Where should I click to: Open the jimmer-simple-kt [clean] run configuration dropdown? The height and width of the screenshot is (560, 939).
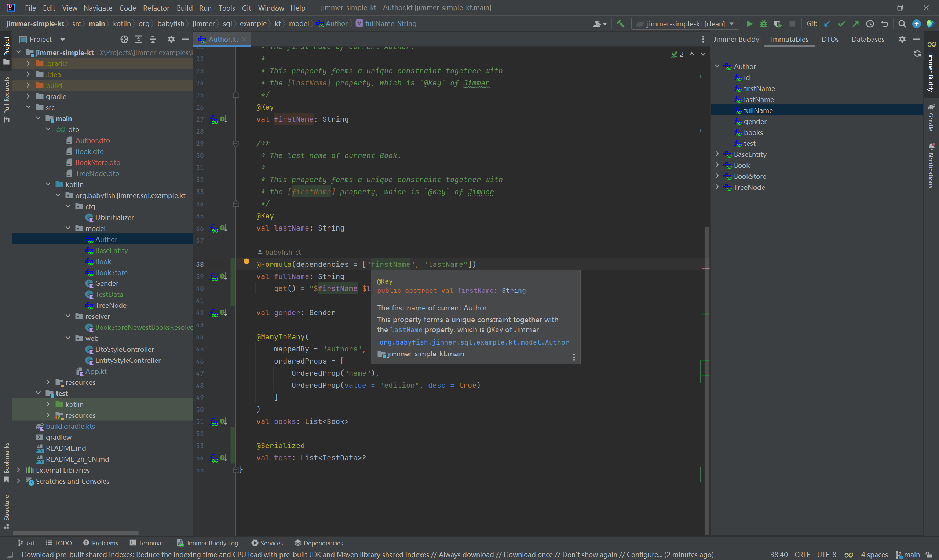684,23
